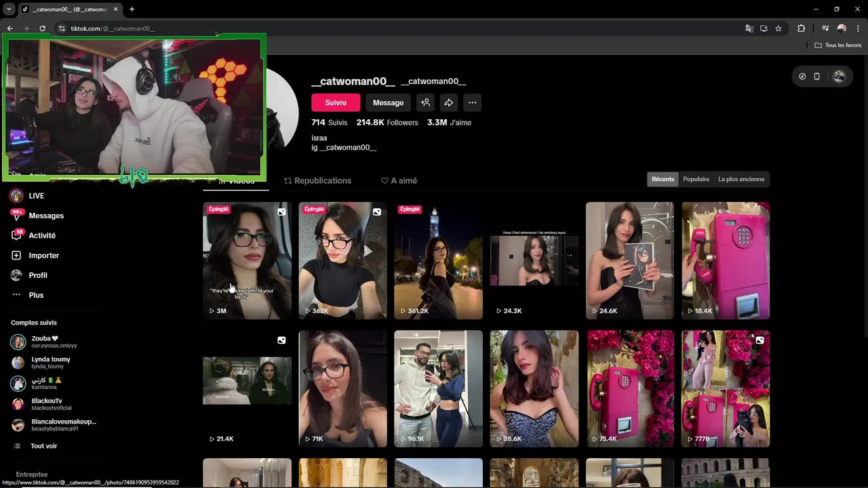Open the Tous les favoris bookmarks folder
The width and height of the screenshot is (868, 488).
pos(838,45)
